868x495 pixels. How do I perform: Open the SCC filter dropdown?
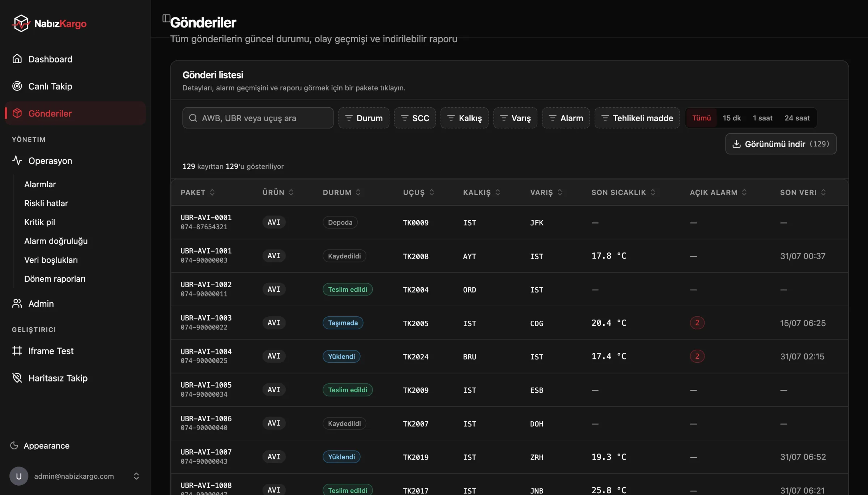click(x=415, y=118)
